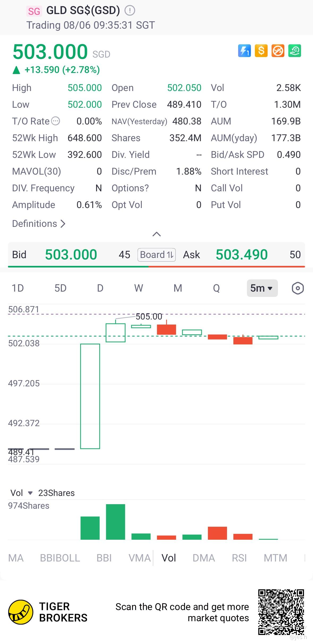
Task: Select the W weekly chart tab
Action: (139, 288)
